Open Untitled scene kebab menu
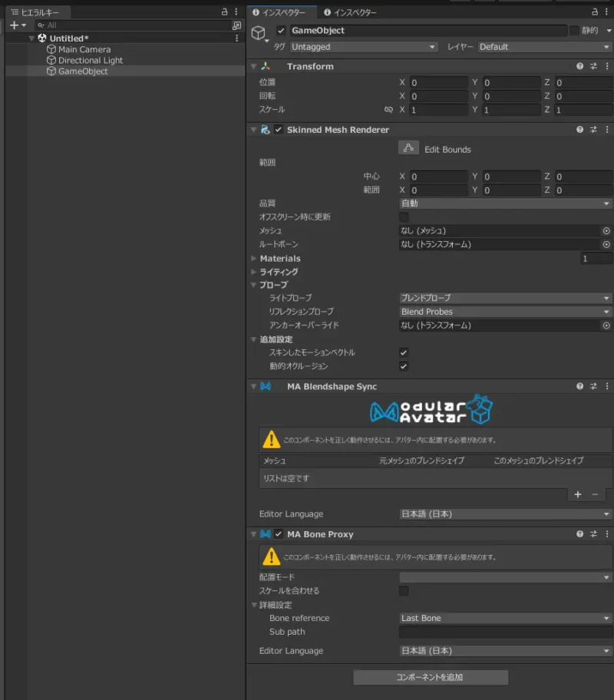Image resolution: width=614 pixels, height=700 pixels. [236, 38]
